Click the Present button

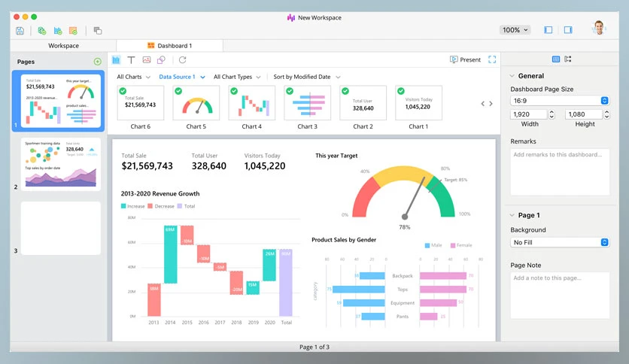point(465,59)
